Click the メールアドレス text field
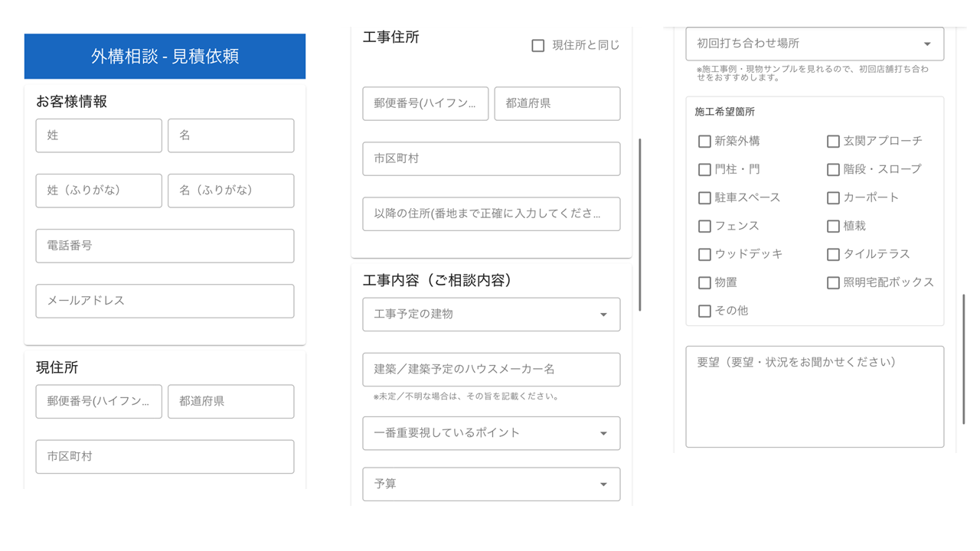980x551 pixels. point(165,302)
